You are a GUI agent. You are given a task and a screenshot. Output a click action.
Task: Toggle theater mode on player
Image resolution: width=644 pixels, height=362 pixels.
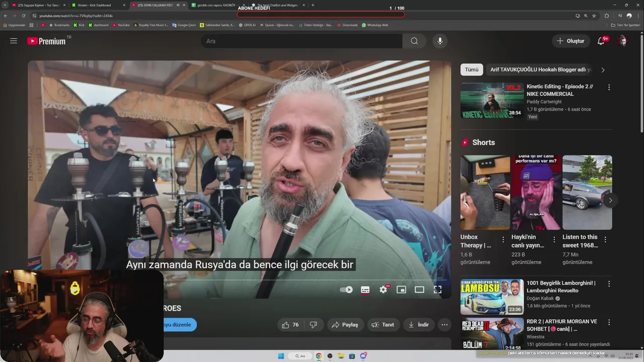(419, 290)
